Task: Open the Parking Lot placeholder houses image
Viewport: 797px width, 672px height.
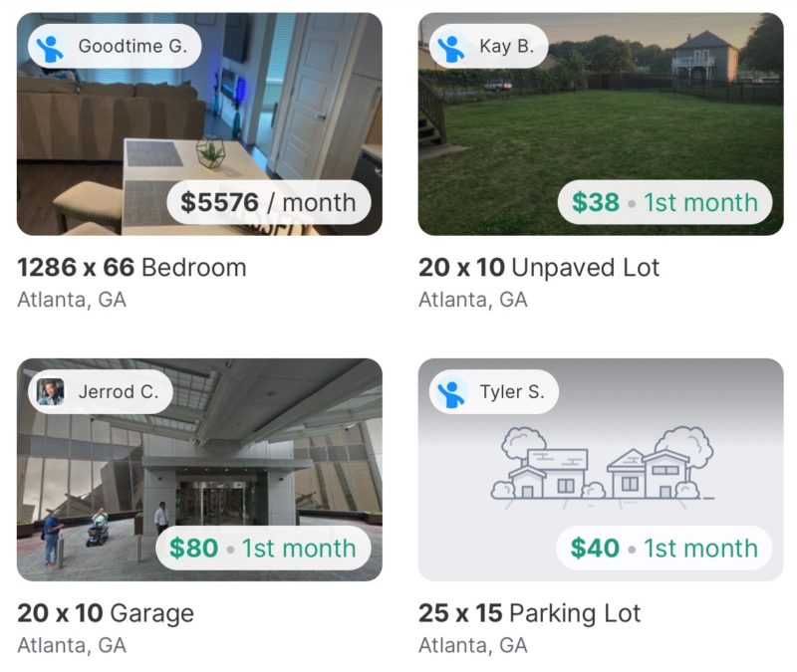Action: (x=601, y=470)
